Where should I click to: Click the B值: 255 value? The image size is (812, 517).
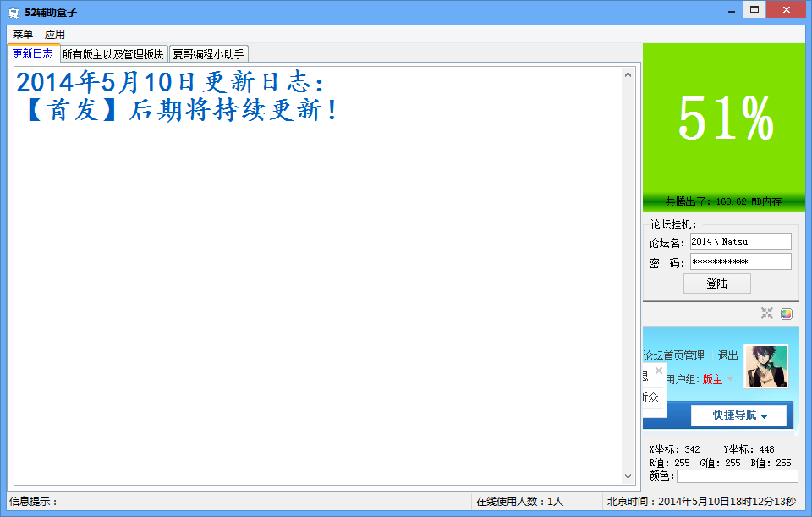tap(771, 463)
